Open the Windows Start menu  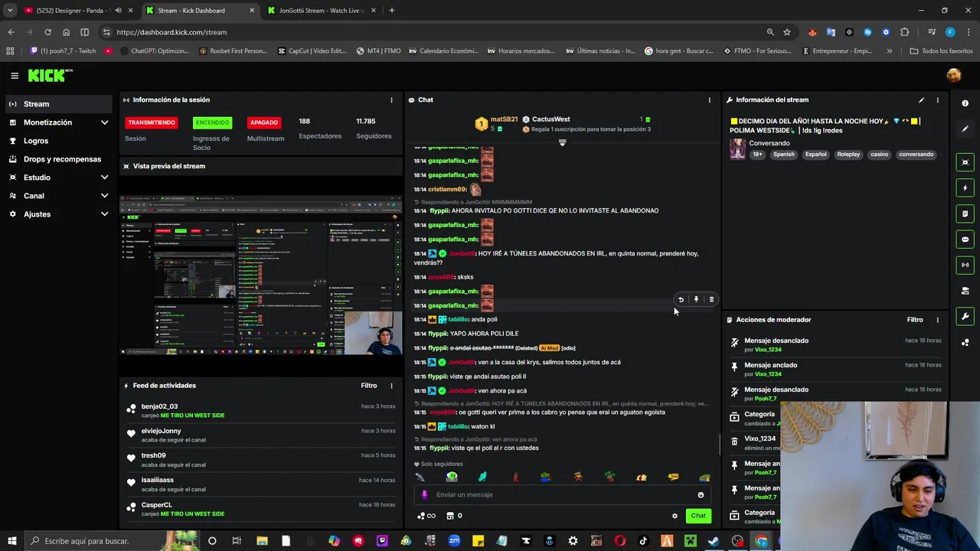pyautogui.click(x=11, y=541)
